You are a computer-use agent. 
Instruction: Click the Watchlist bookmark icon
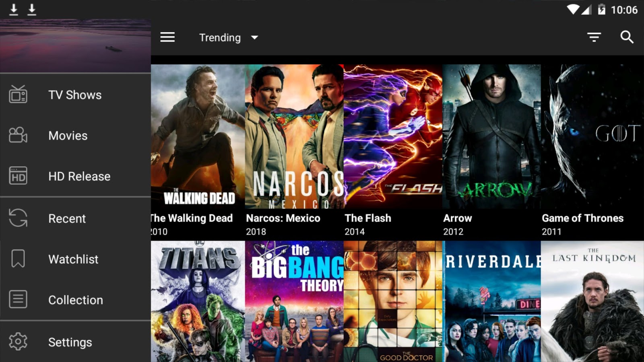[x=18, y=259]
